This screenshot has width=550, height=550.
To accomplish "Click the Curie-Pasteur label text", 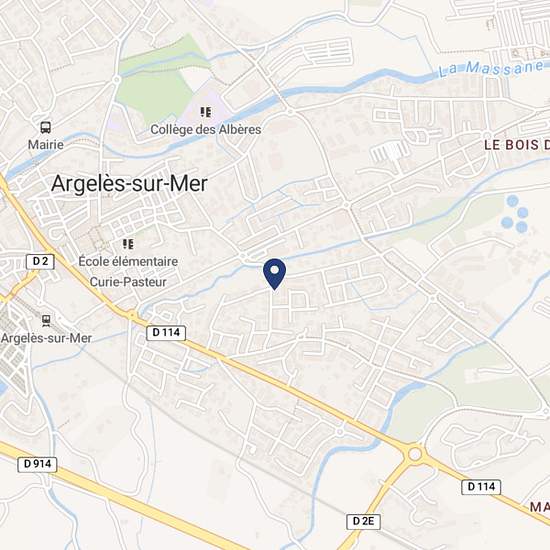I will [128, 282].
